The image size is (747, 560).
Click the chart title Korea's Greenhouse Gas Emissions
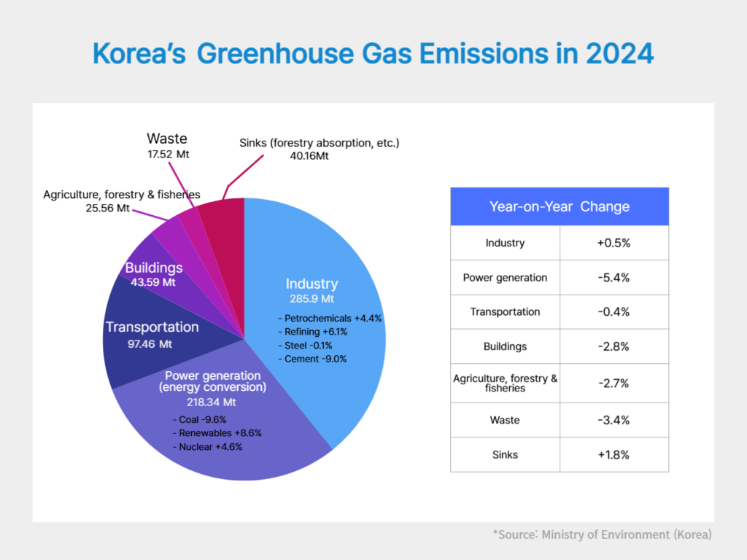tap(373, 55)
